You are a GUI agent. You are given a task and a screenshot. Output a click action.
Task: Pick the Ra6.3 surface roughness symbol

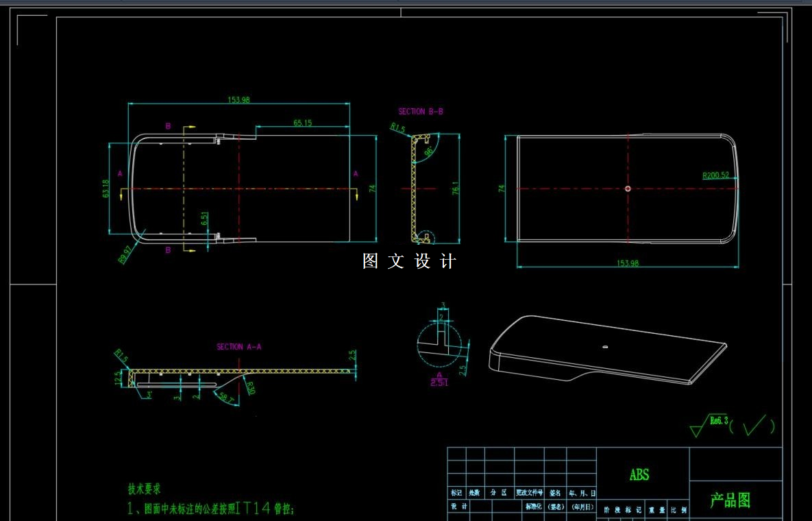click(709, 426)
